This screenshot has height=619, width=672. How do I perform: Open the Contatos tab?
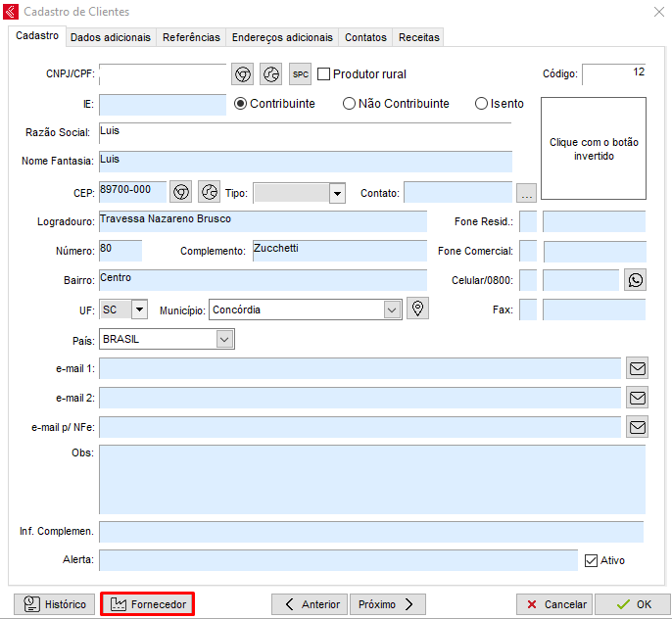365,37
